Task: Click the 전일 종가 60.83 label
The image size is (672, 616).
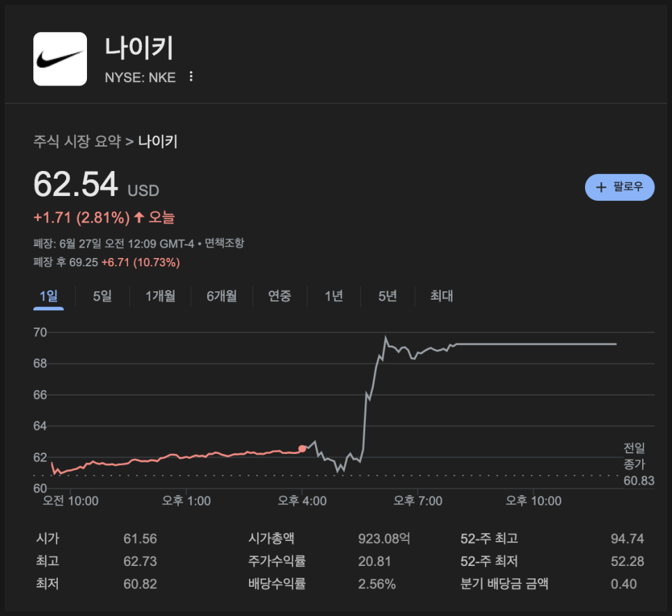Action: 639,464
